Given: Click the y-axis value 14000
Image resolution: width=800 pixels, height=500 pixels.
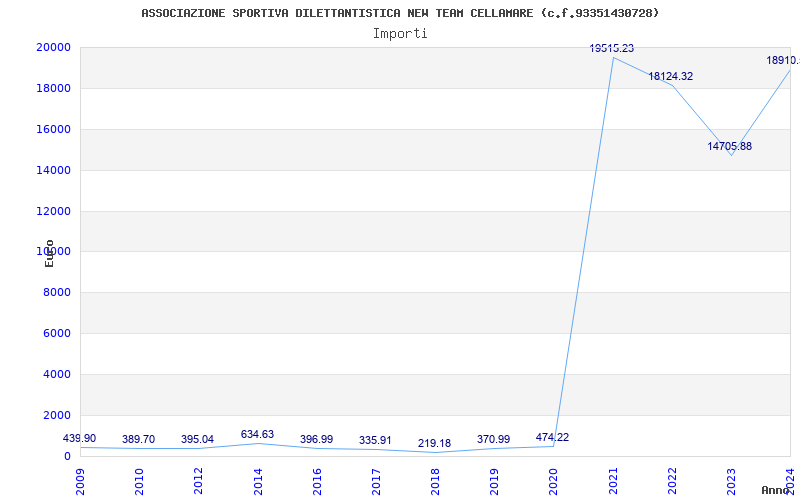Looking at the screenshot, I should (53, 170).
